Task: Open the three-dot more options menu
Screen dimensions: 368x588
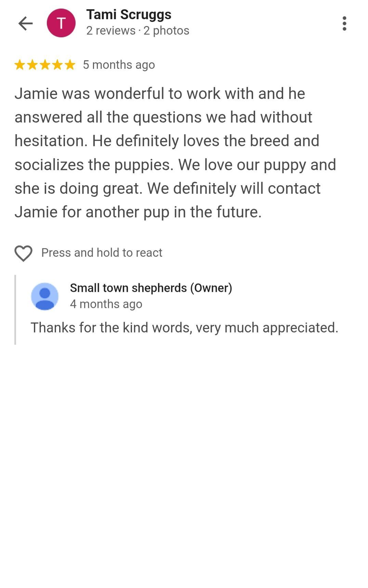Action: [344, 24]
